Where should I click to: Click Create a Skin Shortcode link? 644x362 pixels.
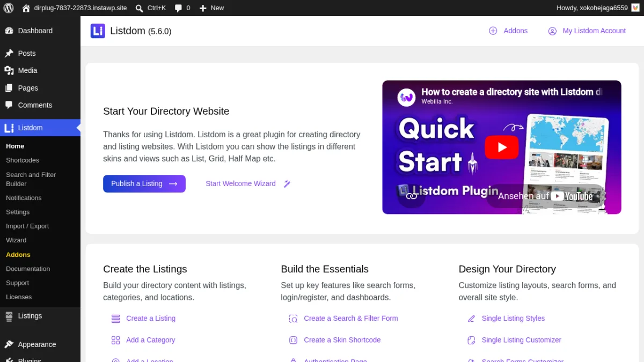coord(342,340)
